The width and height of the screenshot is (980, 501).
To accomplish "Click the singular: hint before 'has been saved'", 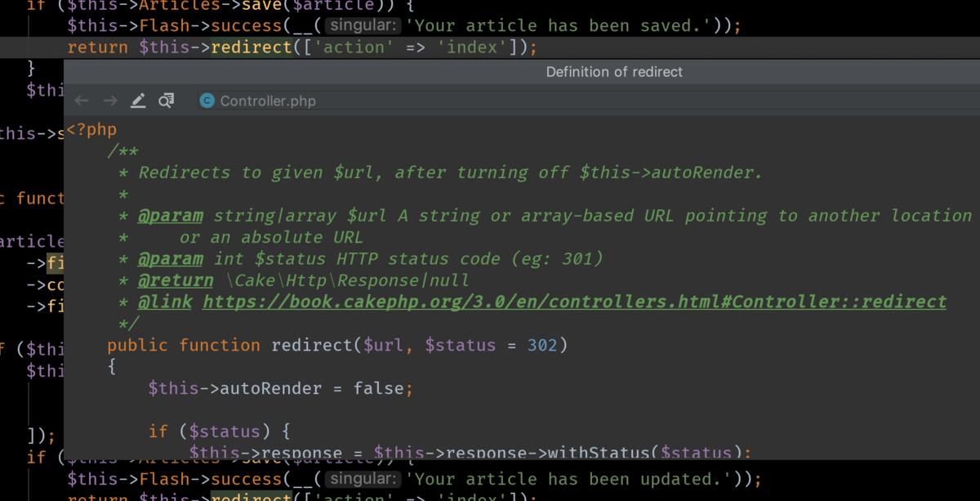I will pyautogui.click(x=363, y=26).
